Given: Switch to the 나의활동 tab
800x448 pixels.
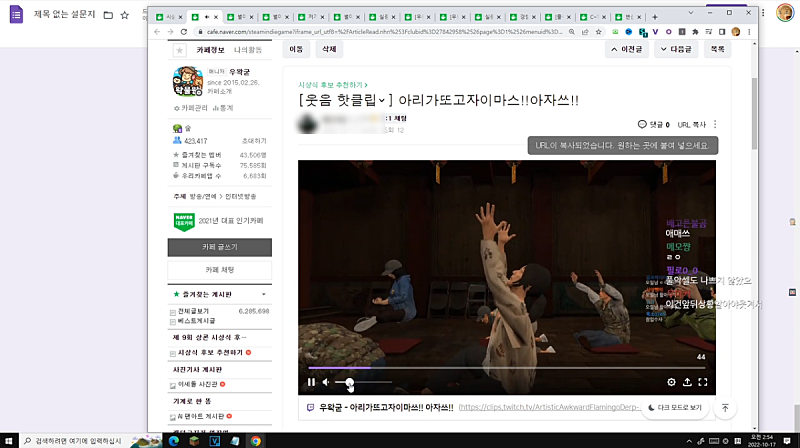Looking at the screenshot, I should click(248, 49).
